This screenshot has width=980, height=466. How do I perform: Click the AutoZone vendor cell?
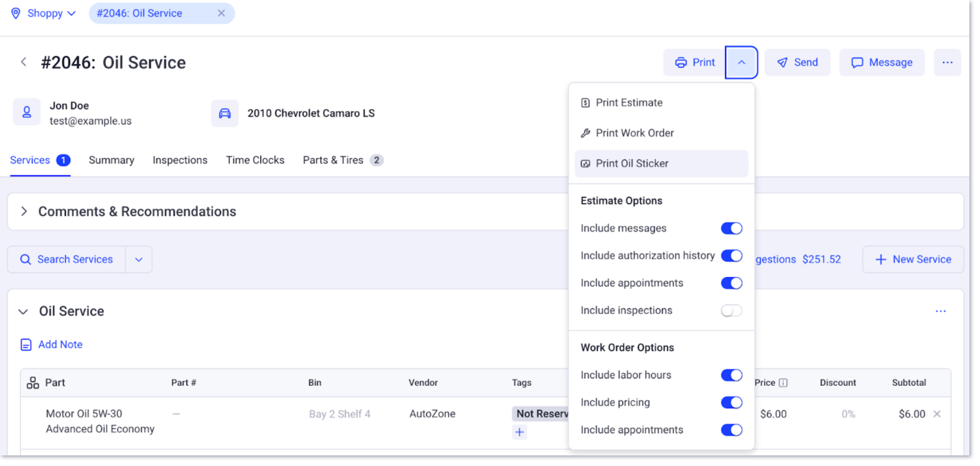[x=432, y=414]
